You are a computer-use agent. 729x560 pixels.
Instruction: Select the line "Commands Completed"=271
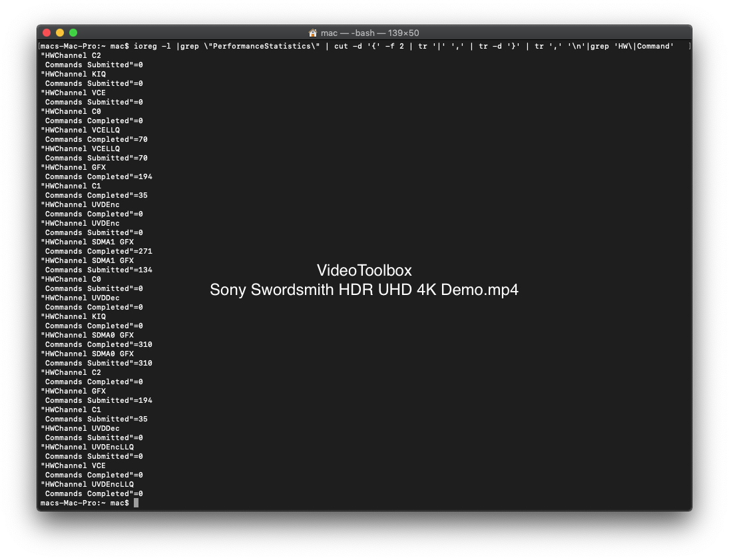pos(99,251)
